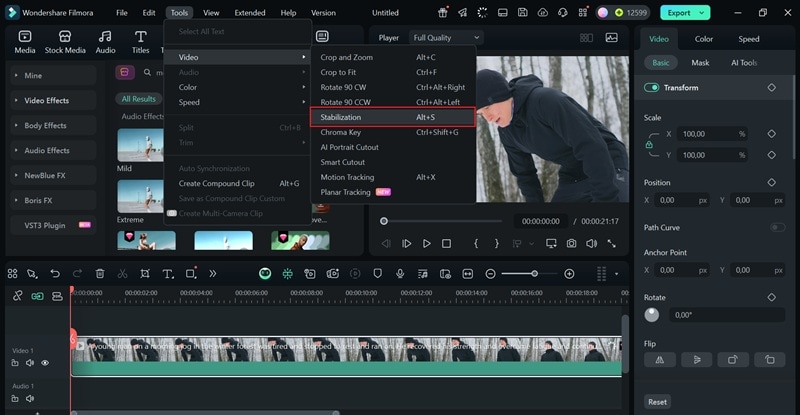800x415 pixels.
Task: Click the previous frame button in player
Action: pyautogui.click(x=386, y=243)
